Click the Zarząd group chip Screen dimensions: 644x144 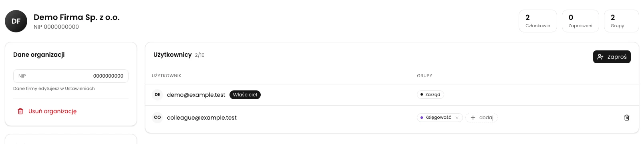tap(431, 95)
